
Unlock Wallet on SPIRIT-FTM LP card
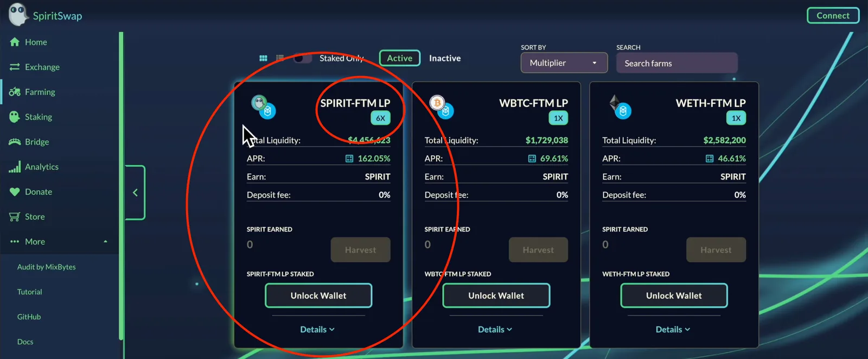tap(318, 295)
